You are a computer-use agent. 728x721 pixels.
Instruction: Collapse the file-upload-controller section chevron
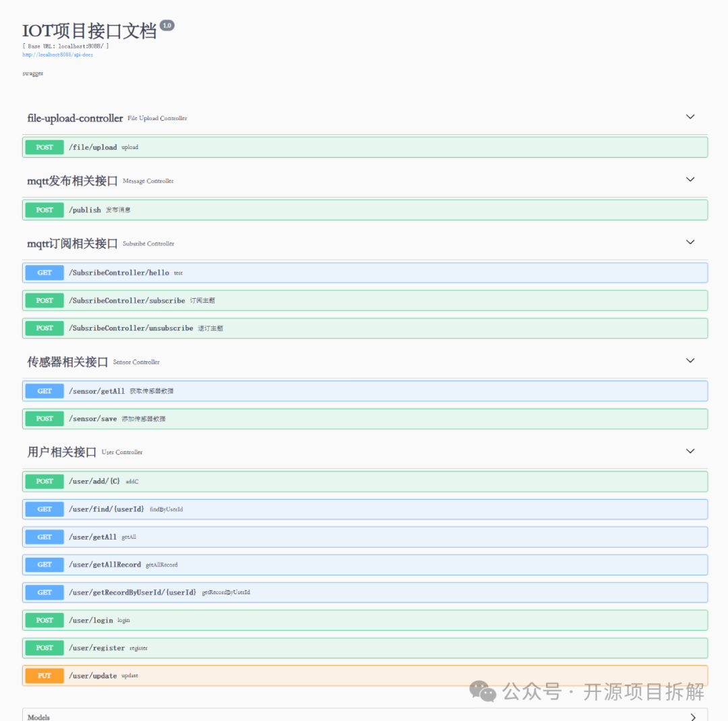(x=690, y=116)
